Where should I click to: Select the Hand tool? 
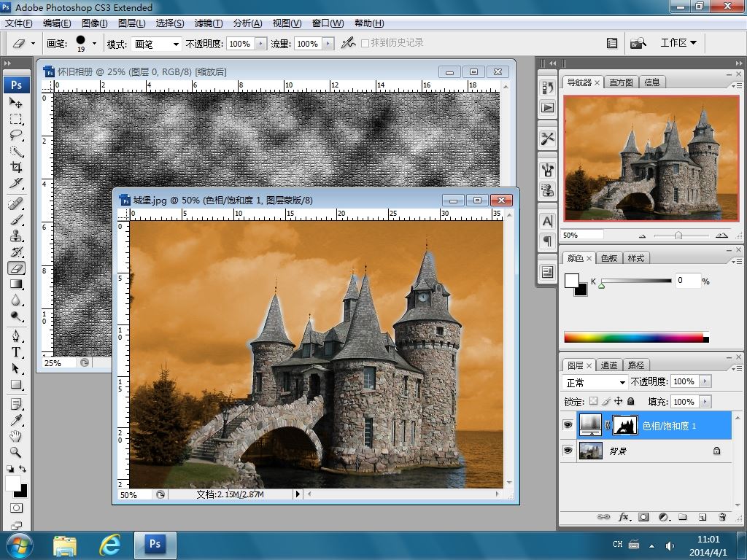pos(16,436)
